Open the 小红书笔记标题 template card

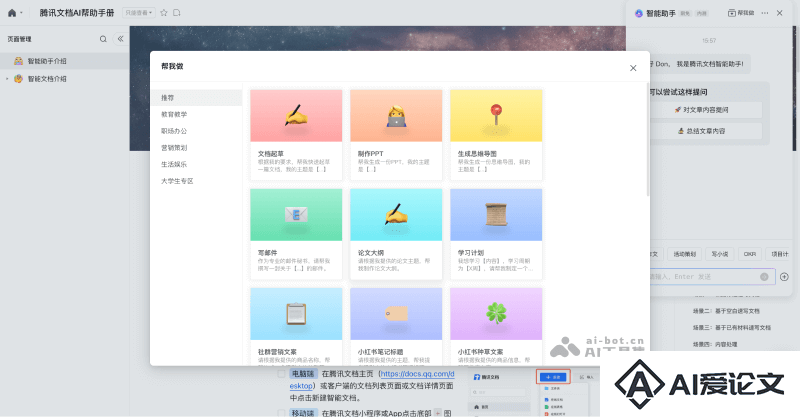click(x=396, y=327)
